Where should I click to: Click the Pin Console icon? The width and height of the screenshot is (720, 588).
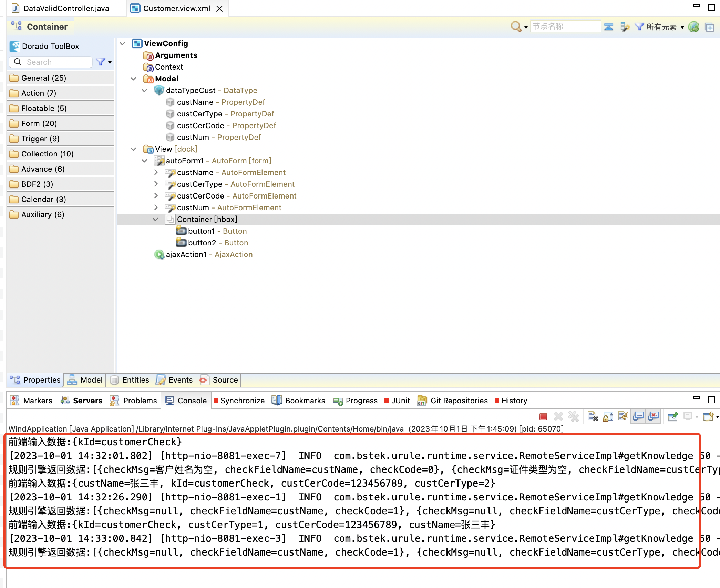coord(673,417)
